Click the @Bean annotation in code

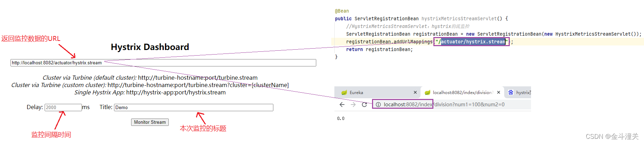342,11
